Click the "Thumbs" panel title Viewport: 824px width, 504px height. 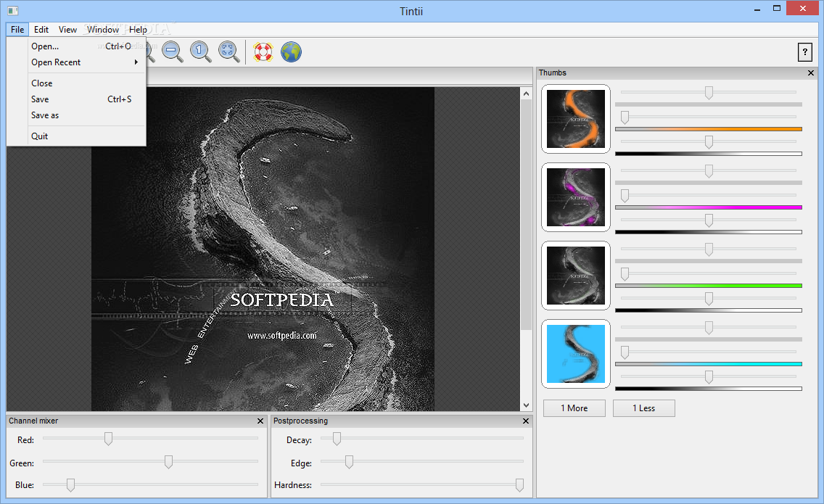coord(552,73)
